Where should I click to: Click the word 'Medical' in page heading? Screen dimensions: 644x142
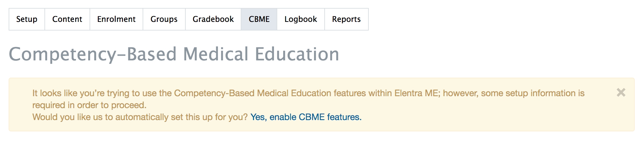pyautogui.click(x=216, y=54)
